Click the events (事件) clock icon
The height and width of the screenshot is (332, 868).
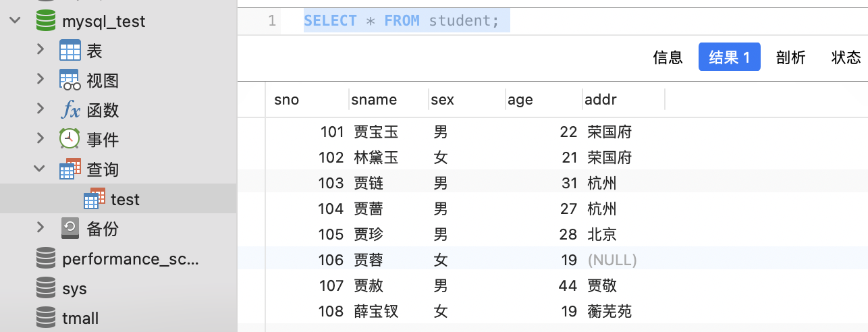pos(70,139)
